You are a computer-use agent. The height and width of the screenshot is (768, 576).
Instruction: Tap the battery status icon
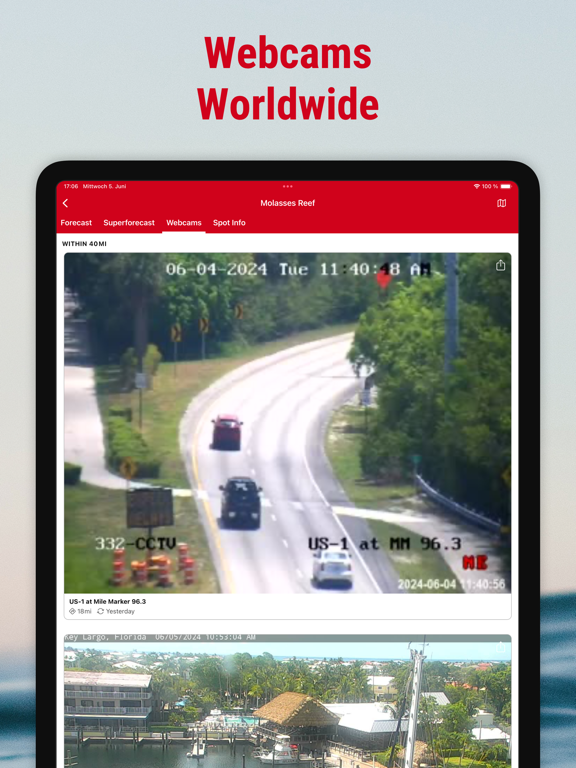coord(505,187)
